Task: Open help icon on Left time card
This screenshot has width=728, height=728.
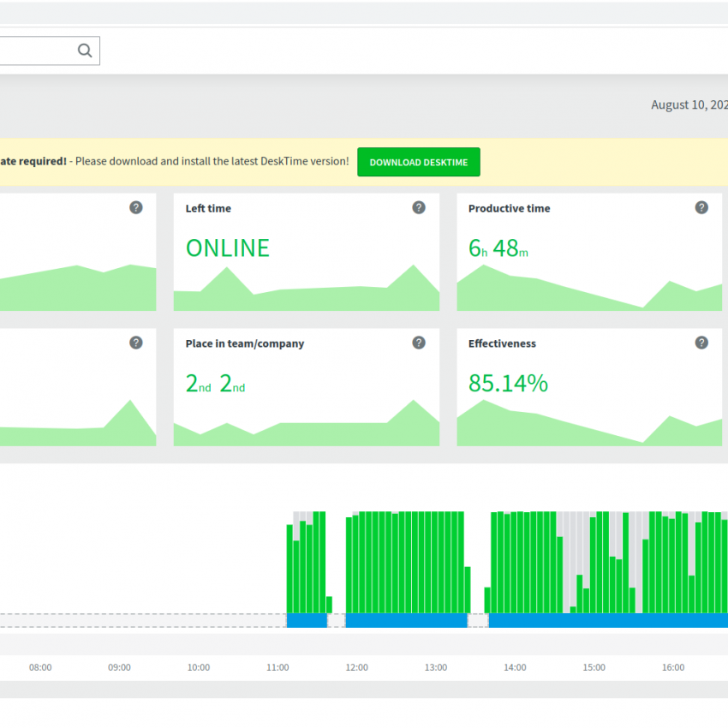Action: tap(419, 207)
